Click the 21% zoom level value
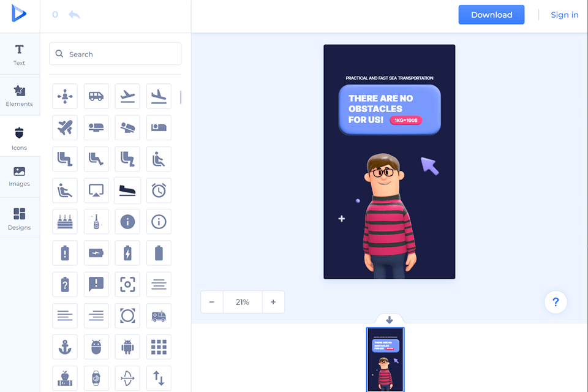588x392 pixels. pyautogui.click(x=243, y=302)
